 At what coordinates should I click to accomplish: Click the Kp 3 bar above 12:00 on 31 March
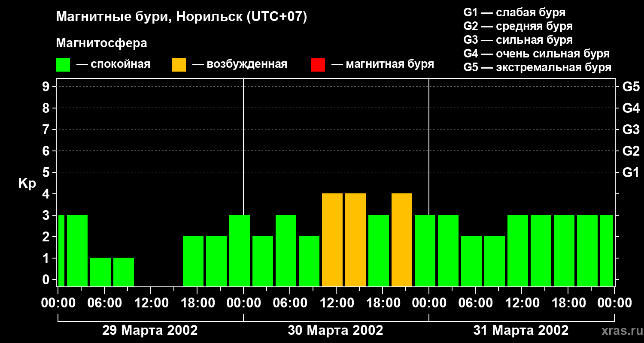click(x=518, y=251)
